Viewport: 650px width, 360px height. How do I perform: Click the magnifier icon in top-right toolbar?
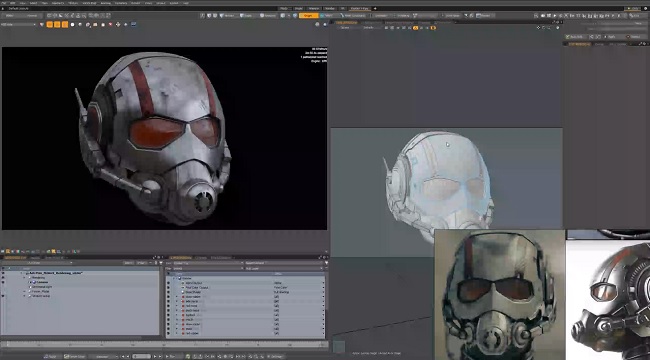click(536, 15)
